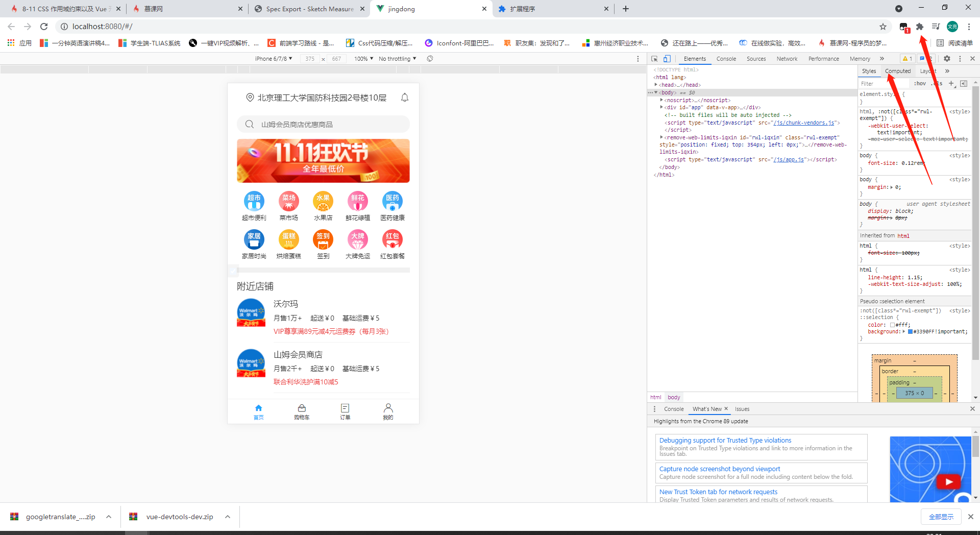Switch to the Network panel tab
980x535 pixels.
pos(787,59)
